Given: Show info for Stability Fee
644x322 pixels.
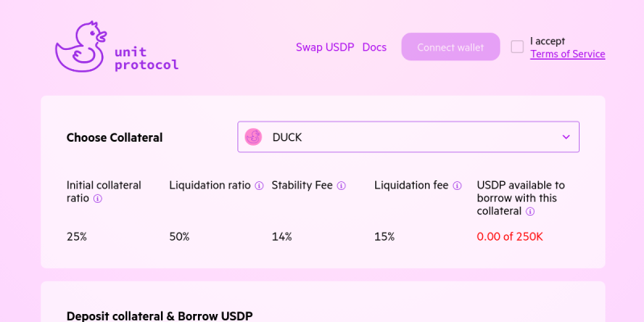Looking at the screenshot, I should point(341,186).
